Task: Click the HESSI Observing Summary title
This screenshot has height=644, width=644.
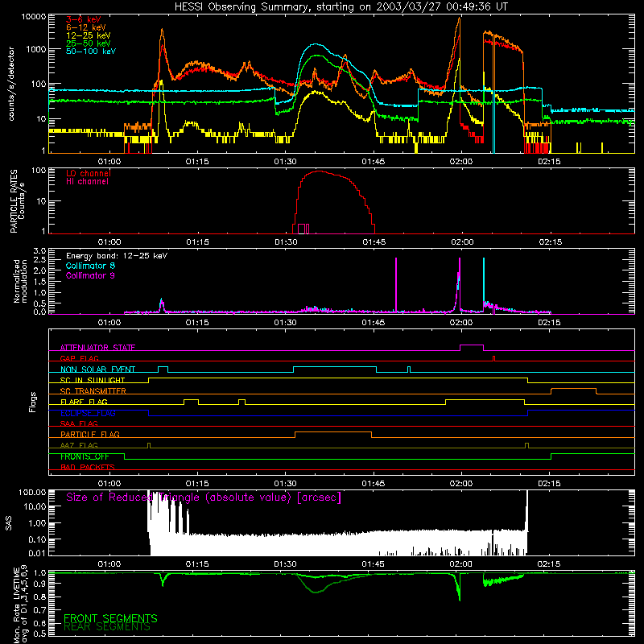Action: [341, 6]
